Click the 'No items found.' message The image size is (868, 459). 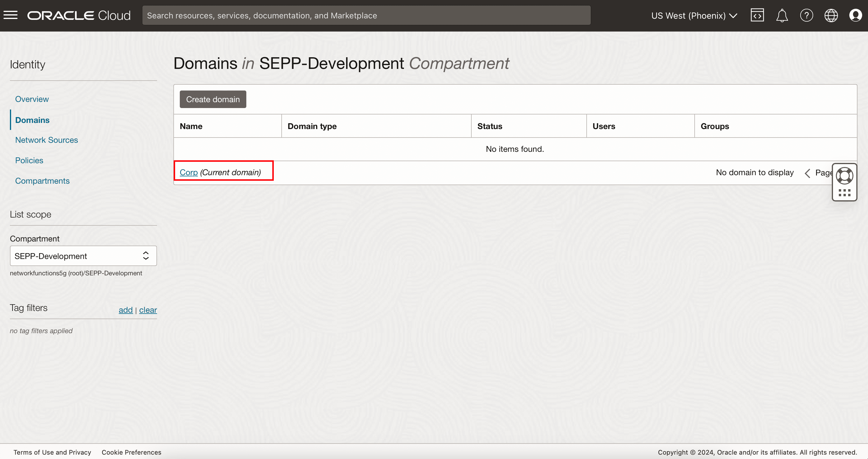[515, 149]
